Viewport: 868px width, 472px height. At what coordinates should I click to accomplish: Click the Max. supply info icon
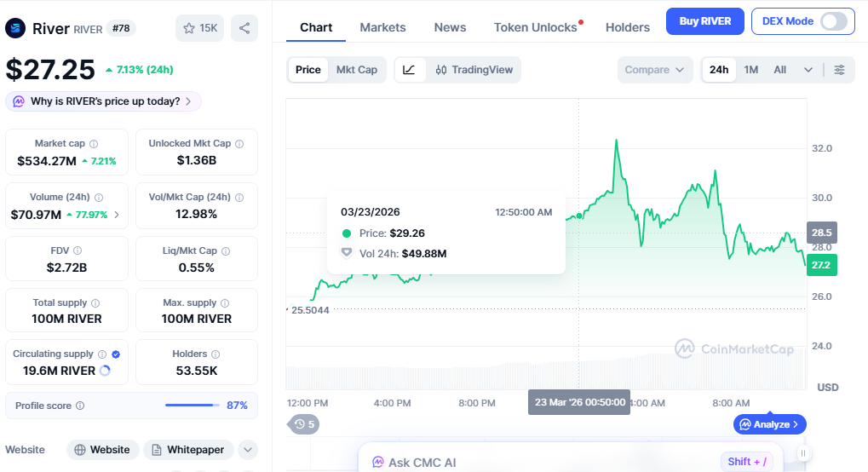225,303
